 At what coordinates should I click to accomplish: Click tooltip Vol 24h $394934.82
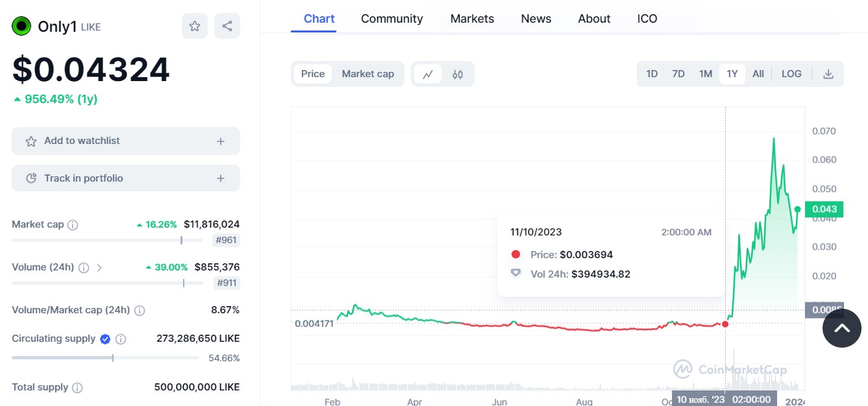pyautogui.click(x=601, y=274)
